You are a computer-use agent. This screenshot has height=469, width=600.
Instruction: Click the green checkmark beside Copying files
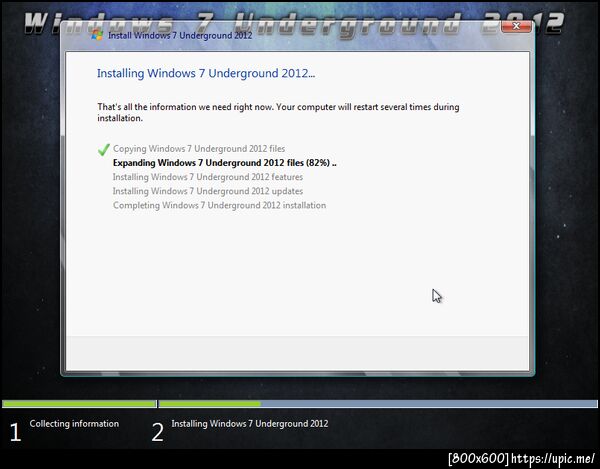coord(104,150)
